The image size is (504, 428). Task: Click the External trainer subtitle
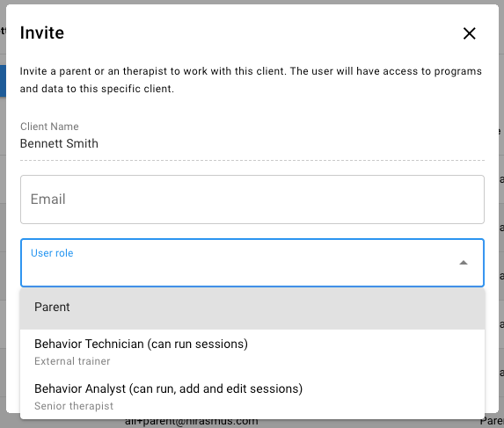(x=72, y=361)
